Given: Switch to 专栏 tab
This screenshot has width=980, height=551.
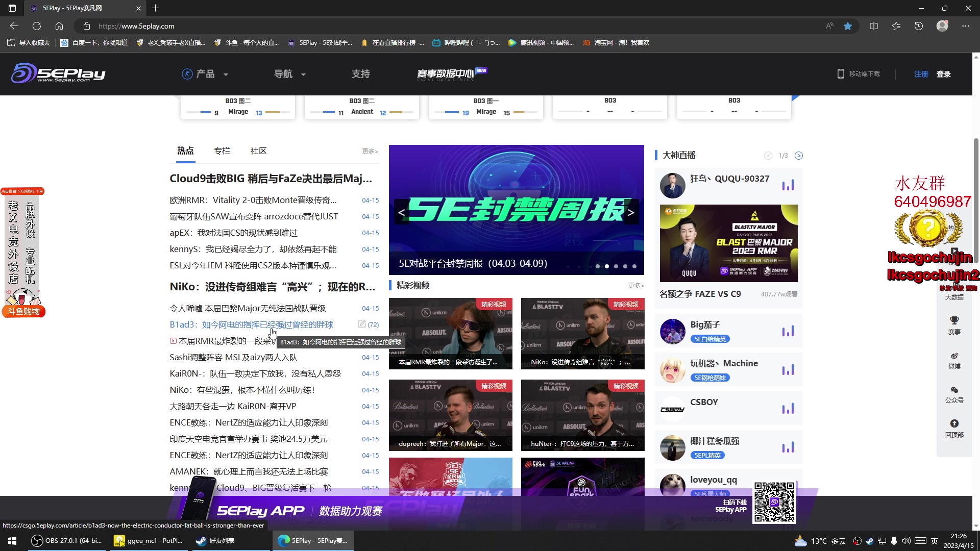Looking at the screenshot, I should coord(222,151).
